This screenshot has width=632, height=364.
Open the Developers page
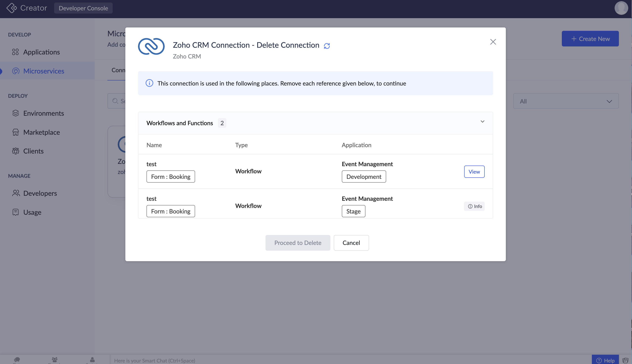pos(40,193)
